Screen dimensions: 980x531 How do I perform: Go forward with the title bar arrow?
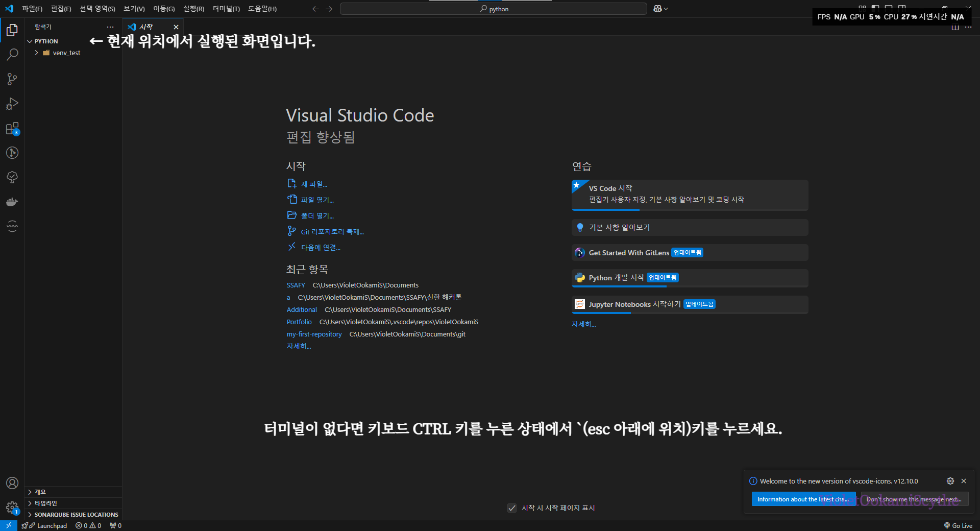pyautogui.click(x=329, y=9)
